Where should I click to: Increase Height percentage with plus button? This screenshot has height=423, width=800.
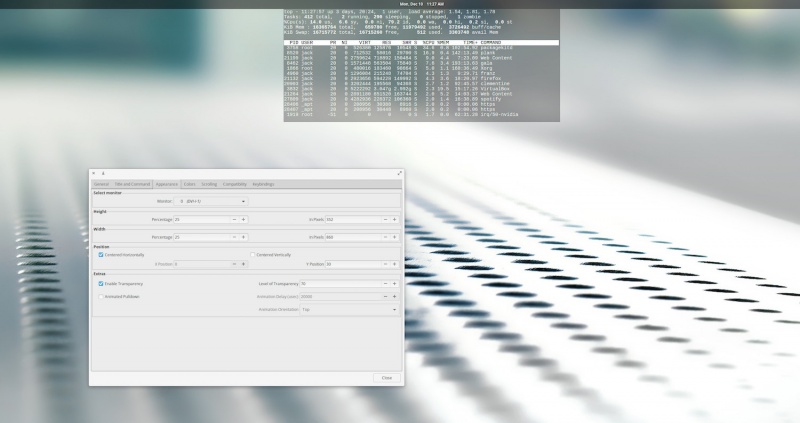pyautogui.click(x=244, y=219)
